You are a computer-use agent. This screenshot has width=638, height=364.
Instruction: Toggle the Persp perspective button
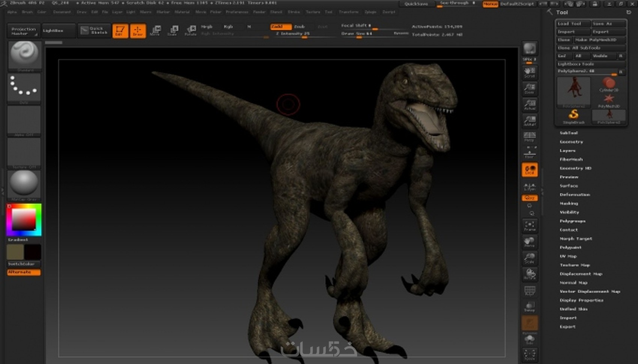point(530,137)
